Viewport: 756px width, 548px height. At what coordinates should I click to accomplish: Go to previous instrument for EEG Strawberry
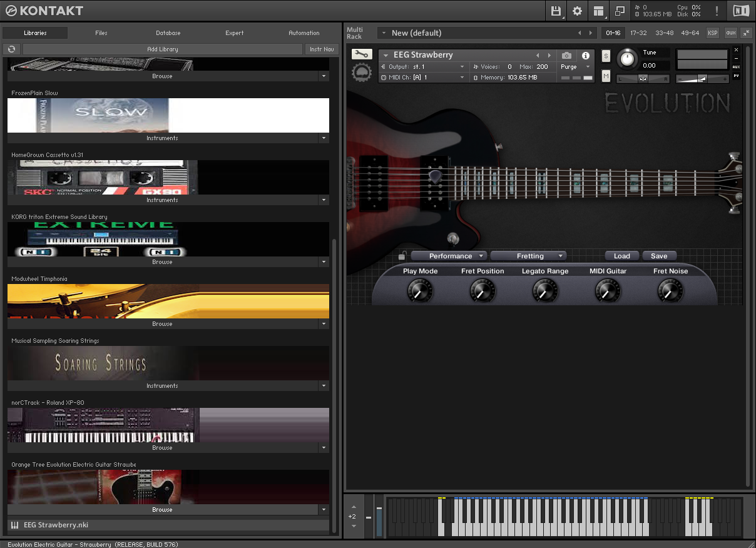537,56
